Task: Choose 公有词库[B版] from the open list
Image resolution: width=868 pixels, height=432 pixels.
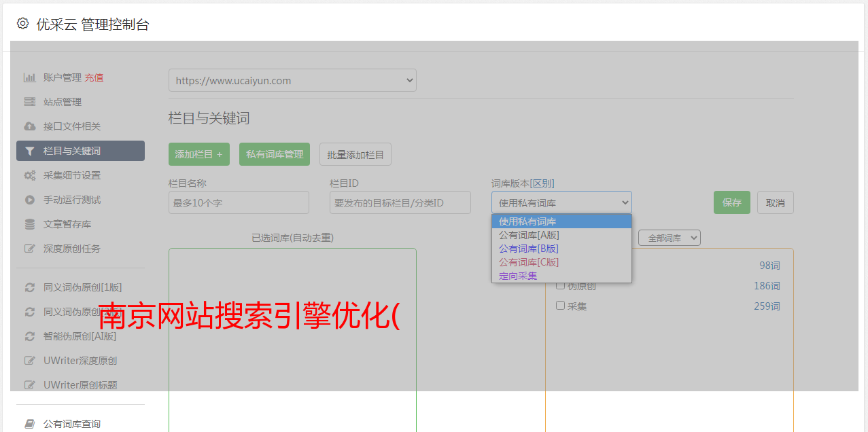Action: (528, 249)
